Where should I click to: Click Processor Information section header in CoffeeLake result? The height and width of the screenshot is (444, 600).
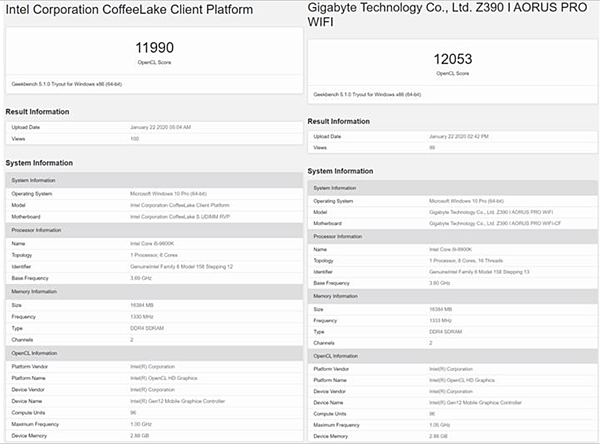[x=154, y=230]
